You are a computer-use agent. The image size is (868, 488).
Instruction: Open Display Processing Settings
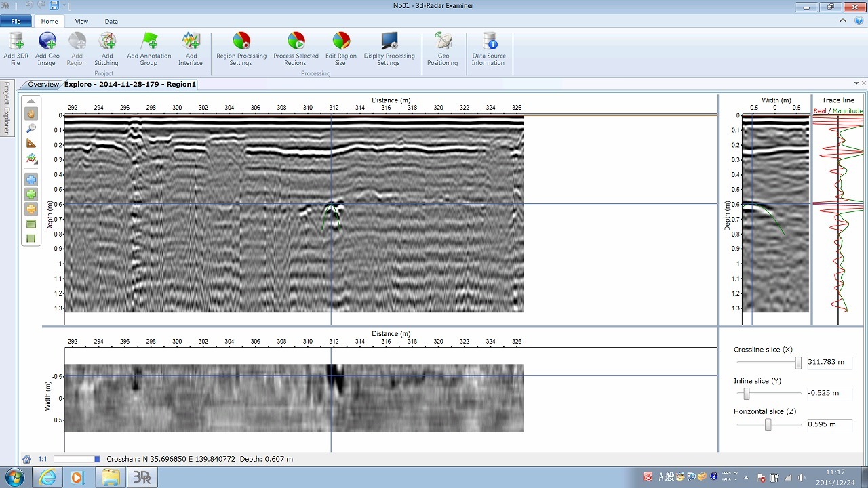389,42
